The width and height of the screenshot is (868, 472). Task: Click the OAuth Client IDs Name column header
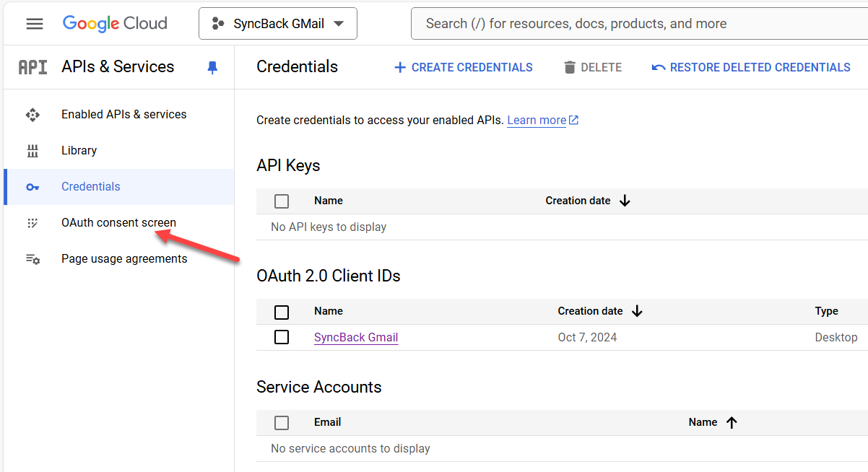click(329, 311)
